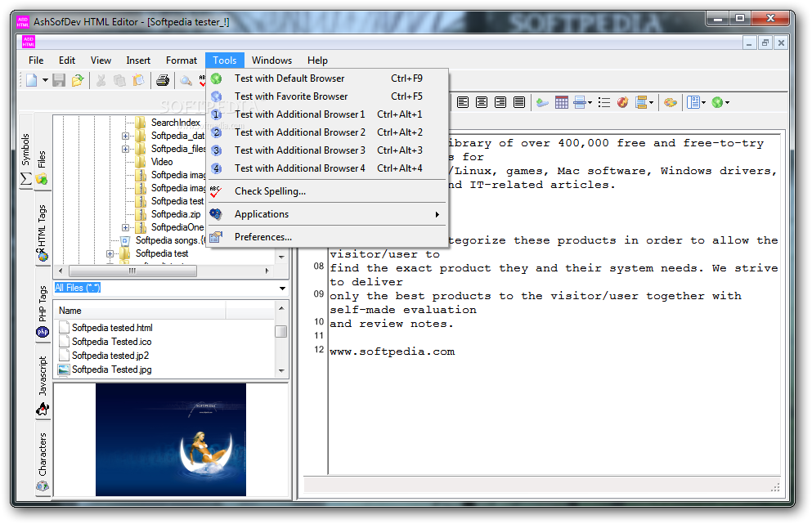Expand the Softpedia test folder node
Image resolution: width=812 pixels, height=524 pixels.
click(x=110, y=253)
